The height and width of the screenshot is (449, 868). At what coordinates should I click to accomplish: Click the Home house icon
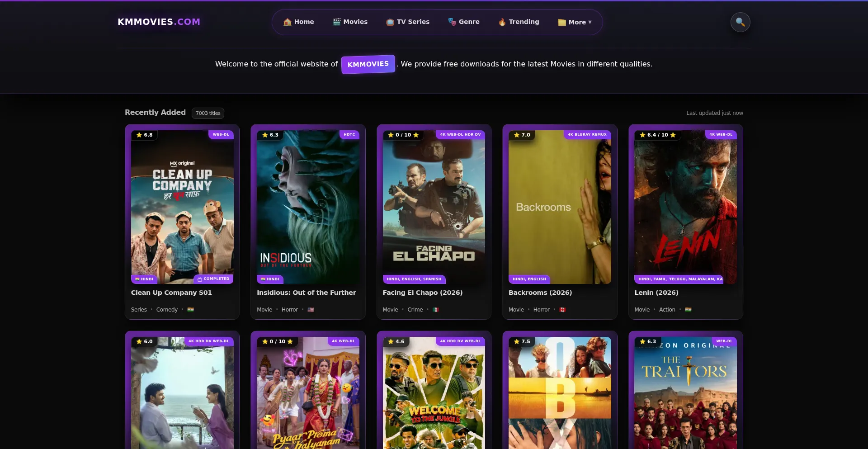point(287,22)
